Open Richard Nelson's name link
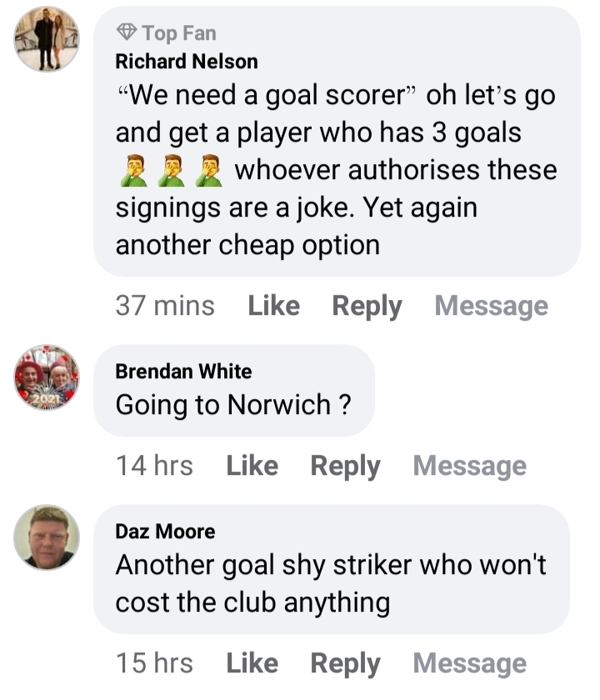The width and height of the screenshot is (600, 700). pos(187,61)
